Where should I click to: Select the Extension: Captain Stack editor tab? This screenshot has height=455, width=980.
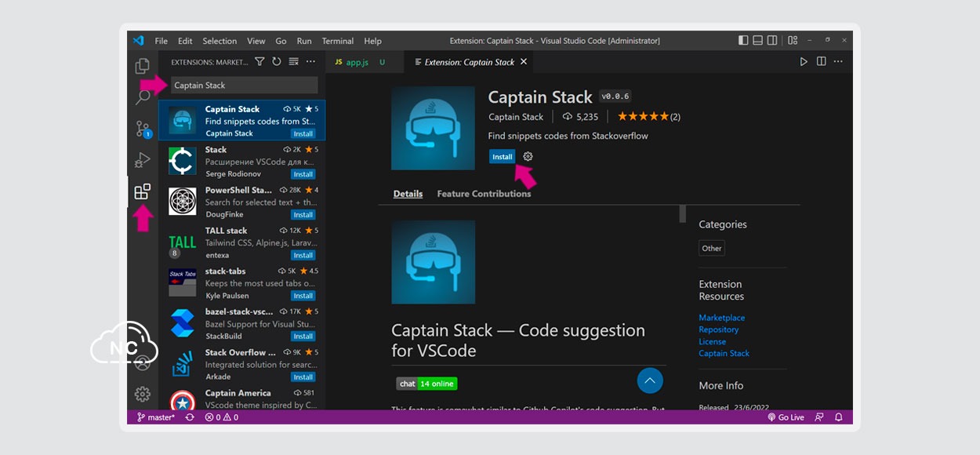point(470,62)
